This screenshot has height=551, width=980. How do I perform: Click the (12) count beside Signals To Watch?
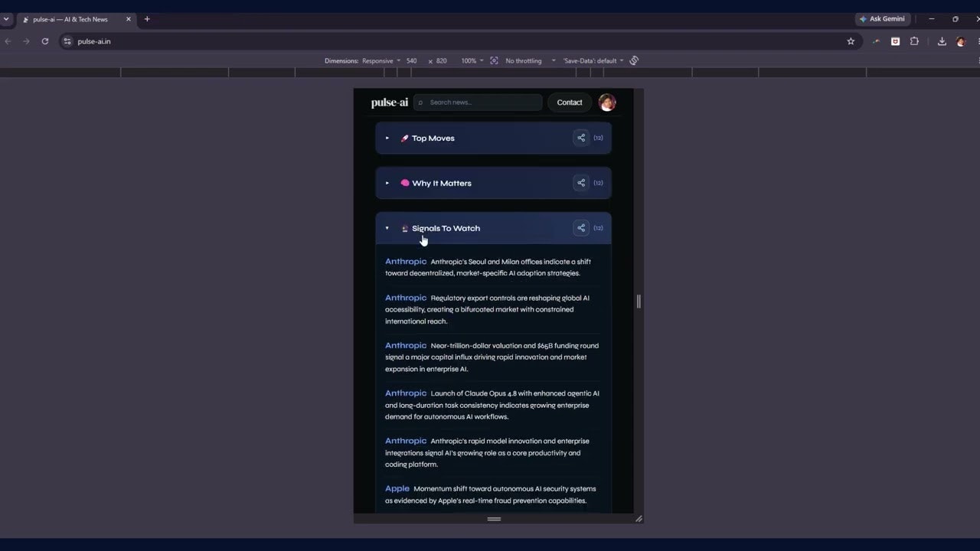(598, 228)
